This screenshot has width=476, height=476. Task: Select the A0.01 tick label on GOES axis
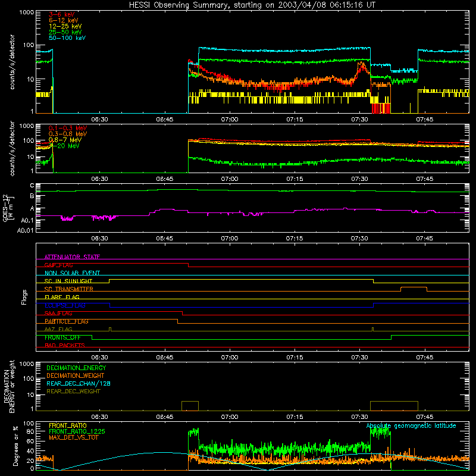tap(26, 230)
